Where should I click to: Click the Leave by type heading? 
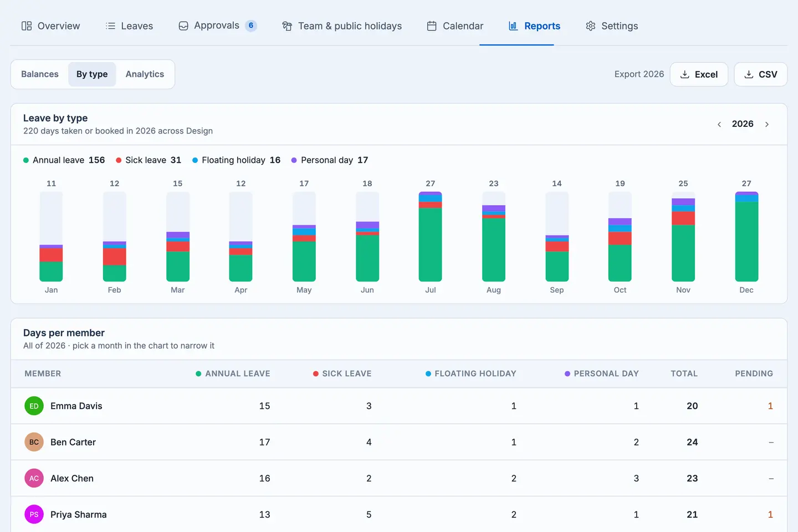point(55,118)
